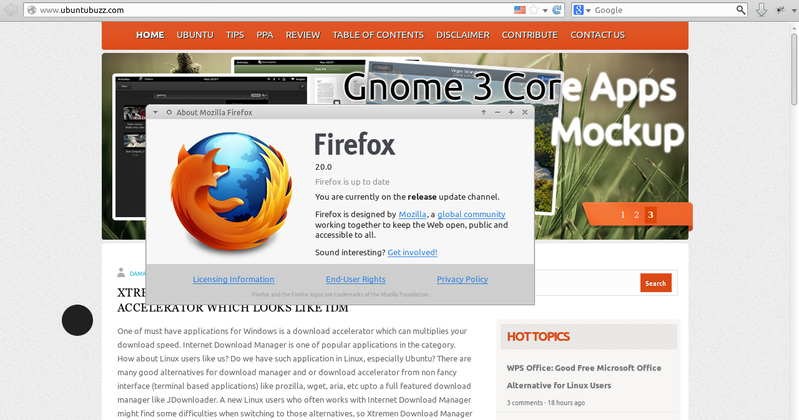Open the REVIEW menu item
This screenshot has width=799, height=420.
303,35
